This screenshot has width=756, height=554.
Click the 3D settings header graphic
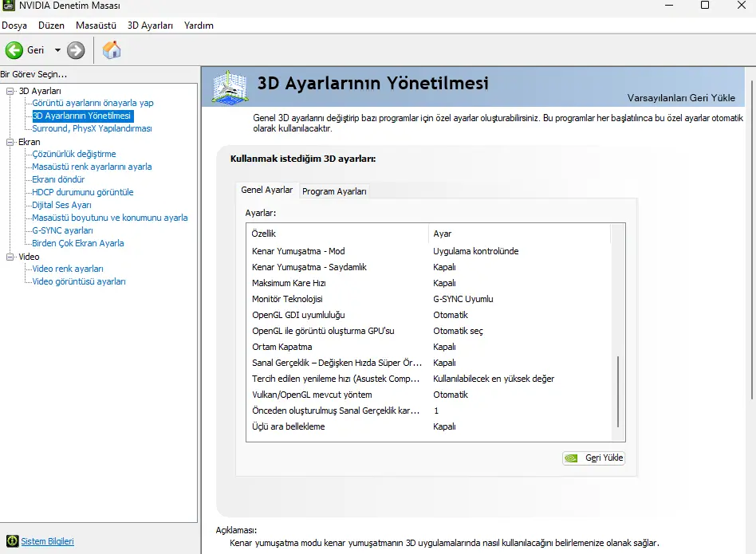click(230, 87)
